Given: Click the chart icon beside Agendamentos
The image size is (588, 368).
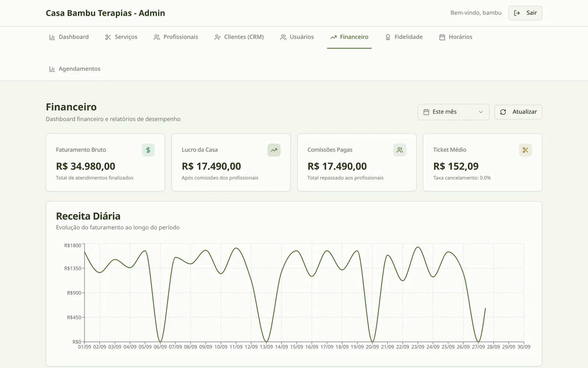Looking at the screenshot, I should click(52, 69).
